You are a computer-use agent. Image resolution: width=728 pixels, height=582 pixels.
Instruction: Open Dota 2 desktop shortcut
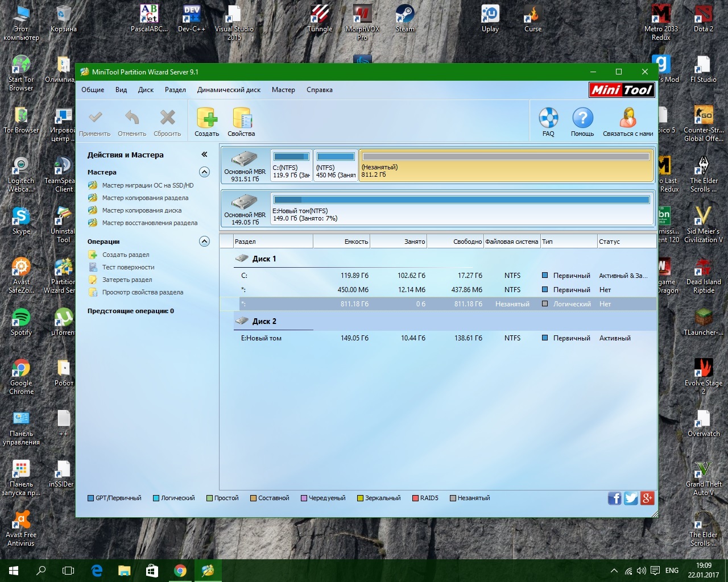tap(704, 18)
